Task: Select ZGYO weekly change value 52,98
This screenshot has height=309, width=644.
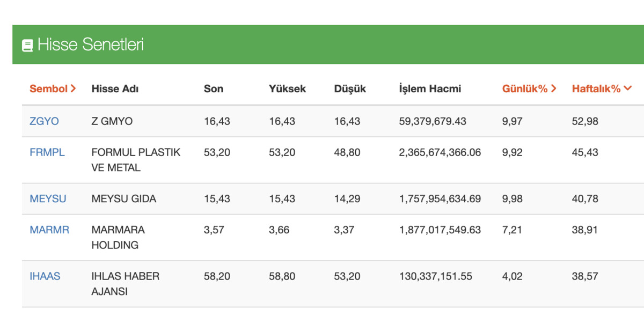Action: (585, 121)
